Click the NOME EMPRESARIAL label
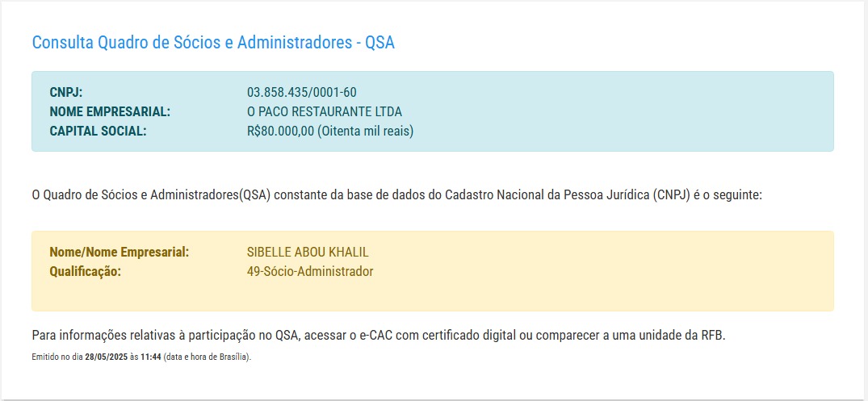This screenshot has width=868, height=401. (110, 111)
